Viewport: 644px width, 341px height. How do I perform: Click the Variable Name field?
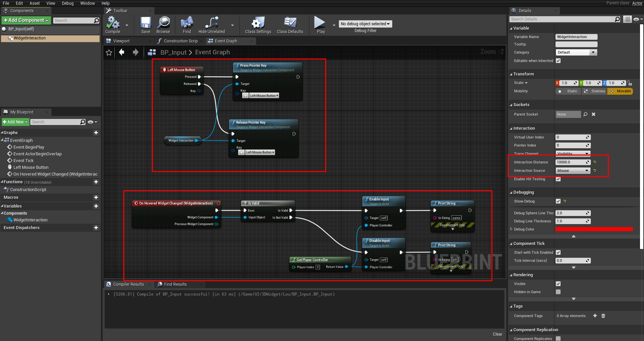pyautogui.click(x=576, y=37)
